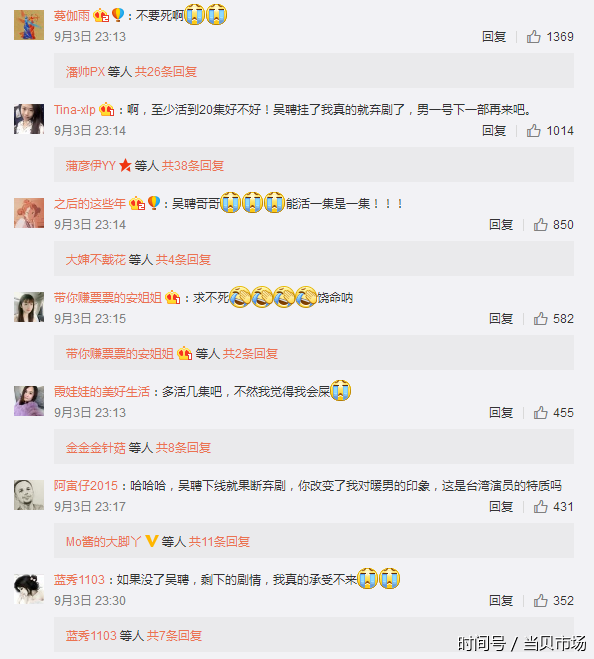The image size is (594, 659).
Task: Reply to 蓝秀1103's comment
Action: (501, 601)
